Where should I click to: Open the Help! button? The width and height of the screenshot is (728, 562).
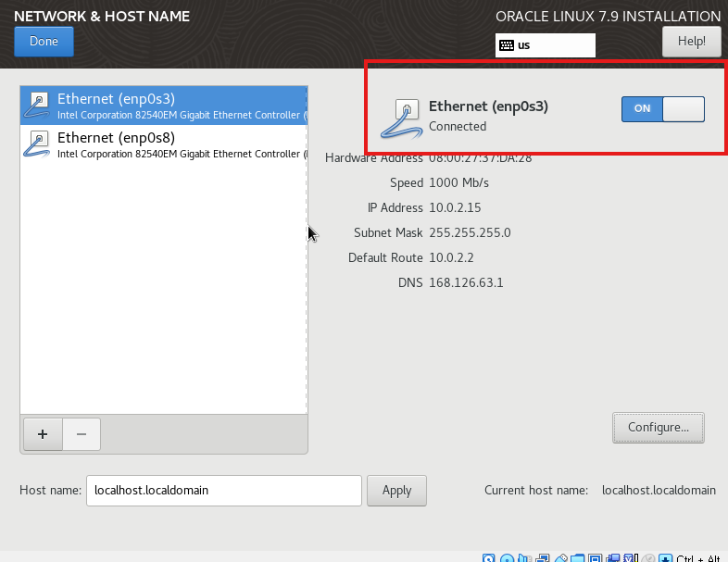(691, 42)
